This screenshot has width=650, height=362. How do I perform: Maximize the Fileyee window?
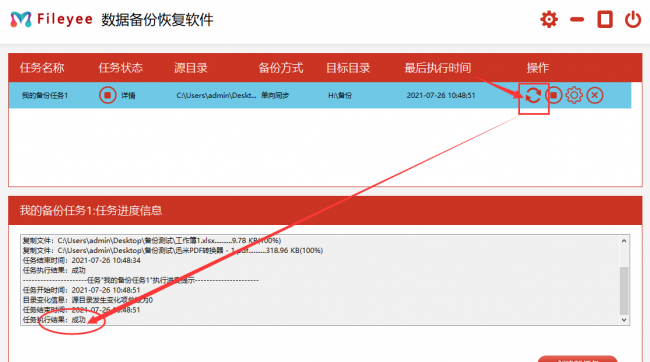coord(605,19)
